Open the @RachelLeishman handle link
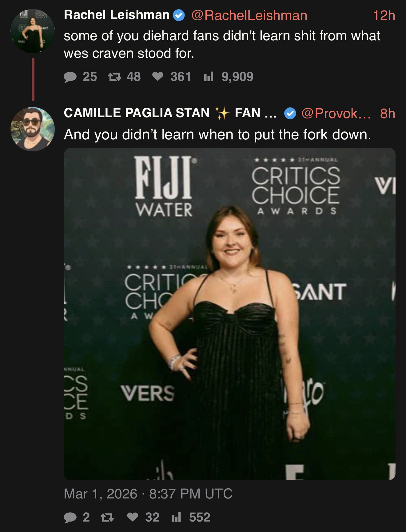 [249, 15]
